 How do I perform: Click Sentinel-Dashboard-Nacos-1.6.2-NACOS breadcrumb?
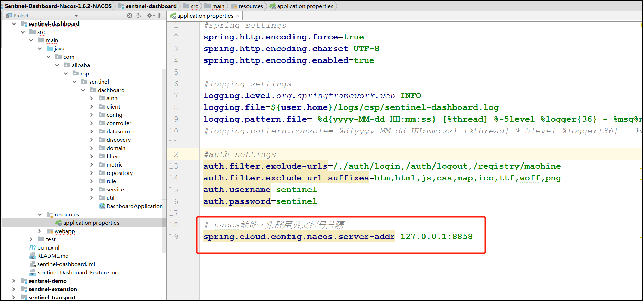pos(58,6)
